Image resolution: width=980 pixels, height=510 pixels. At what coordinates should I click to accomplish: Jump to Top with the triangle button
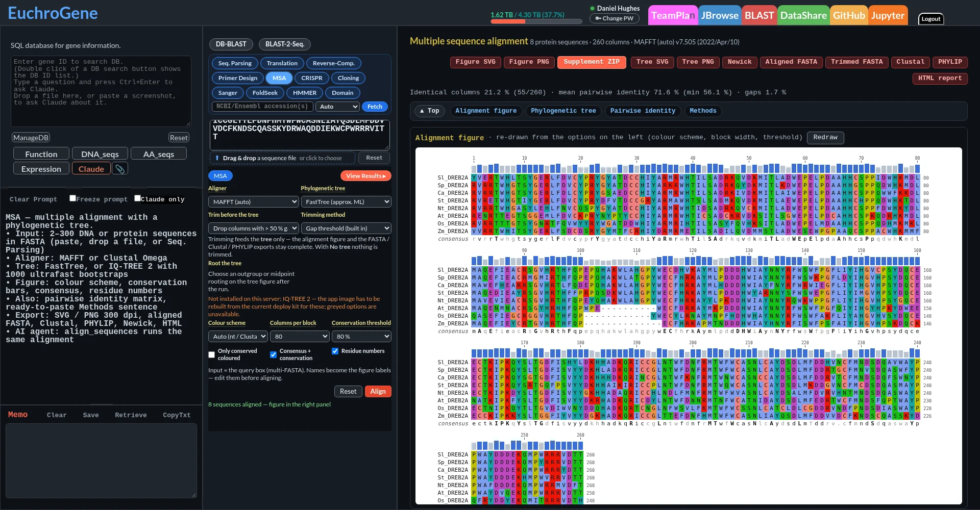click(x=429, y=111)
